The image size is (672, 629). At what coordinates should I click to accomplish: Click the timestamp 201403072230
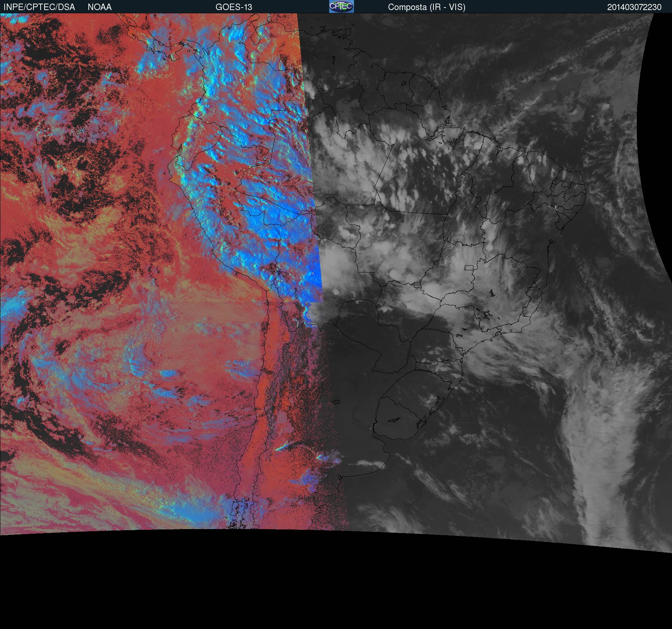(634, 7)
